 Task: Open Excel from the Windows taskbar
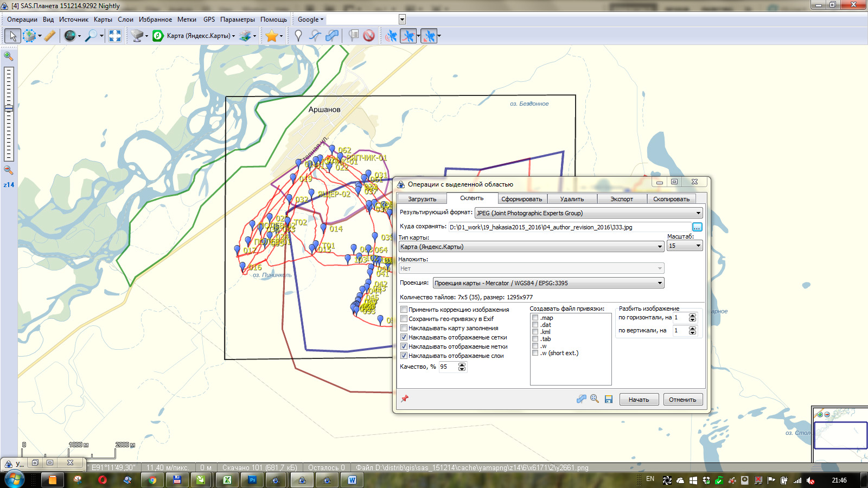click(x=227, y=480)
